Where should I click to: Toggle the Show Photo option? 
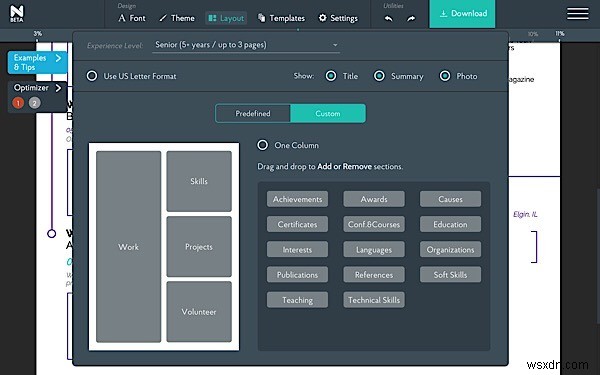point(445,76)
